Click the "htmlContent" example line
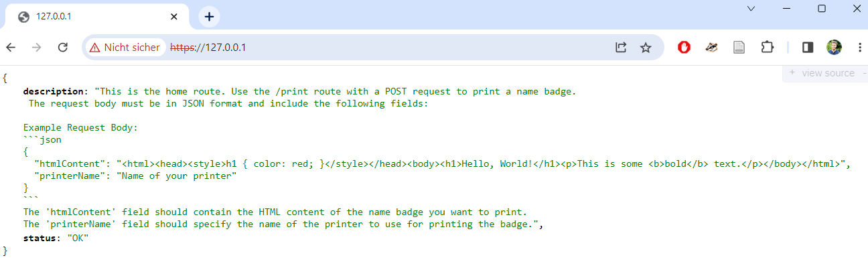The image size is (868, 270). 442,164
